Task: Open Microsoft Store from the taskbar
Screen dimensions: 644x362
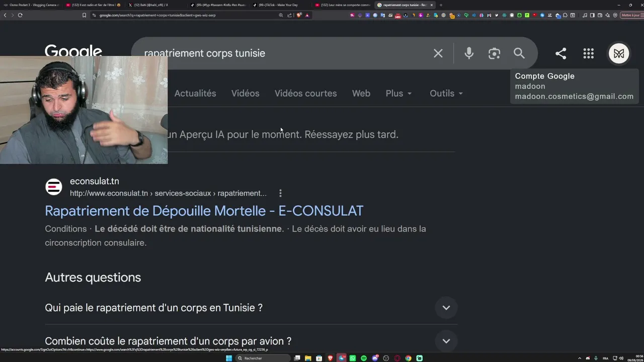Action: 319,358
